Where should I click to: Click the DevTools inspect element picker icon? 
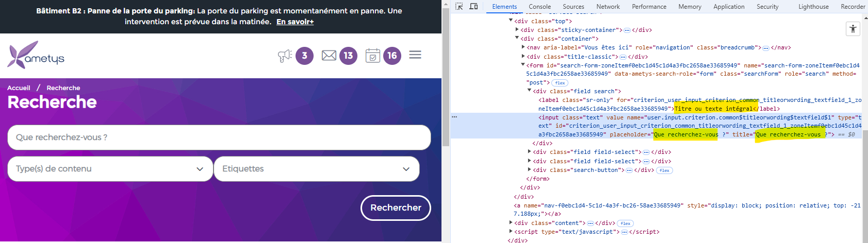click(459, 7)
